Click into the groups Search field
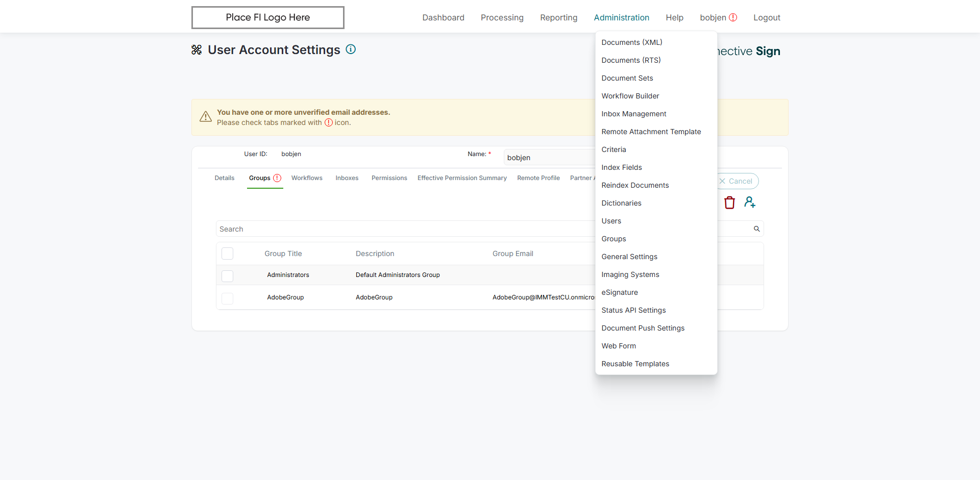 pos(403,229)
